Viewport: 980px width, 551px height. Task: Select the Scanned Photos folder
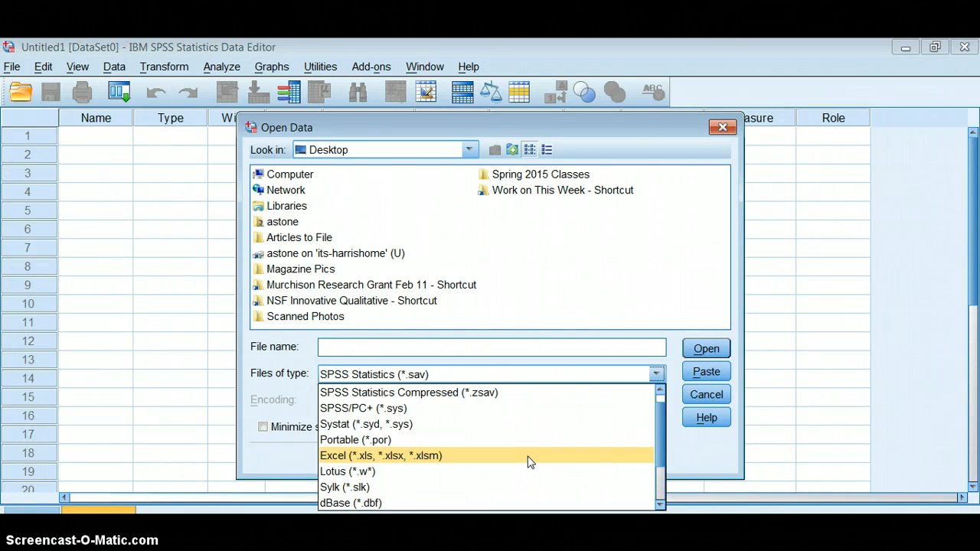(x=299, y=316)
